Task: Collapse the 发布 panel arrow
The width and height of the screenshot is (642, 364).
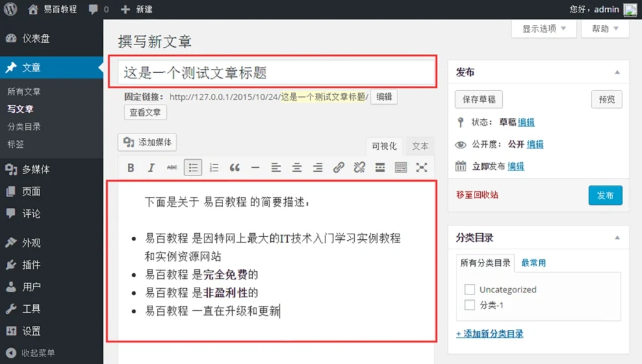Action: pyautogui.click(x=617, y=73)
